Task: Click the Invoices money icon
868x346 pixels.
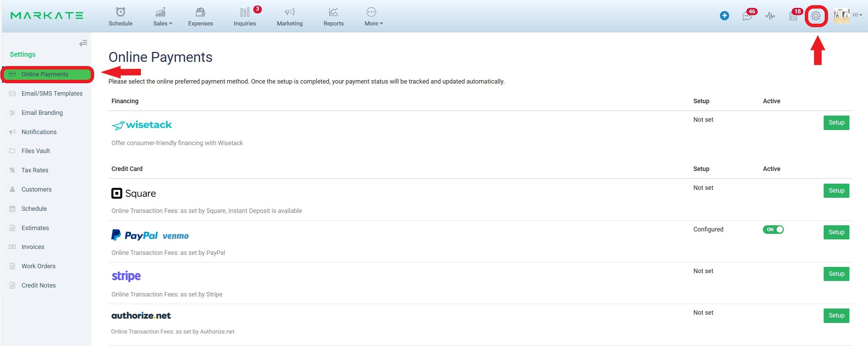Action: point(12,247)
